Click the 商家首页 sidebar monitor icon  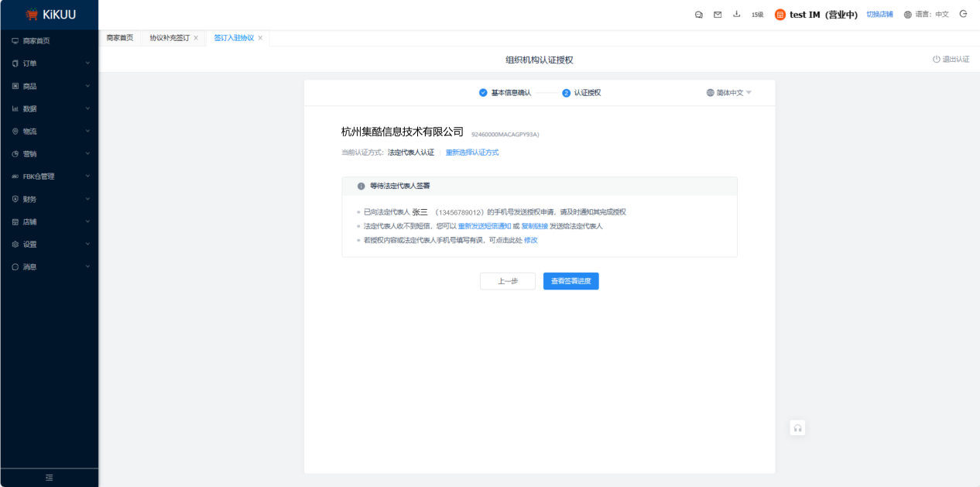pyautogui.click(x=15, y=40)
